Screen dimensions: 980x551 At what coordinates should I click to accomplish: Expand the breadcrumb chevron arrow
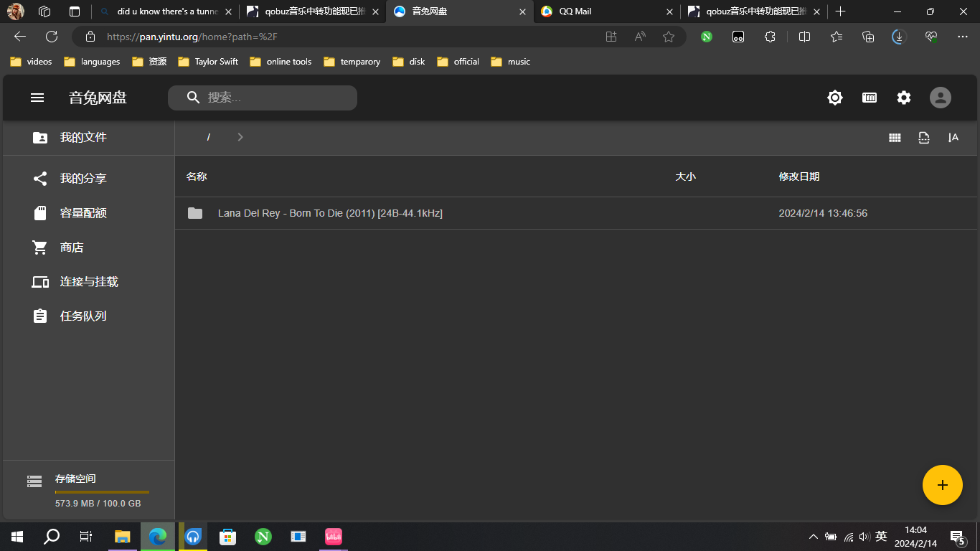240,138
